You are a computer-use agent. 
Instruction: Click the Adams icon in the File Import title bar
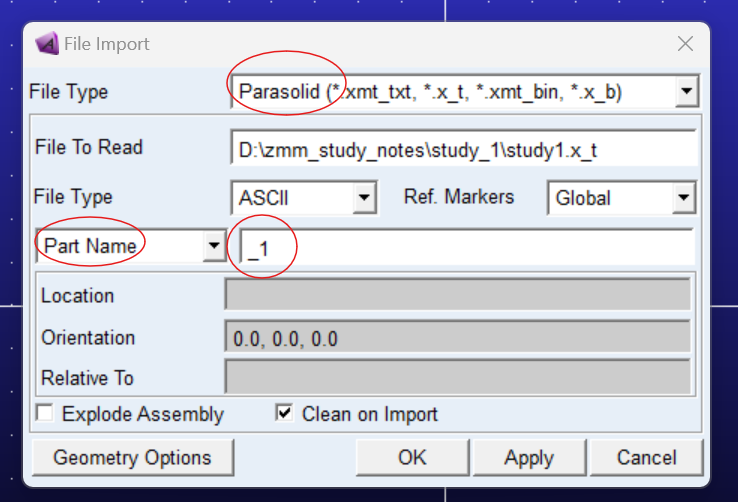[x=47, y=43]
